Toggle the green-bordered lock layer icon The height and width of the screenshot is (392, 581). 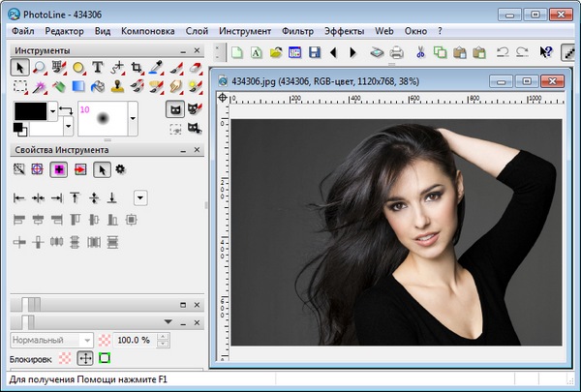tap(104, 358)
